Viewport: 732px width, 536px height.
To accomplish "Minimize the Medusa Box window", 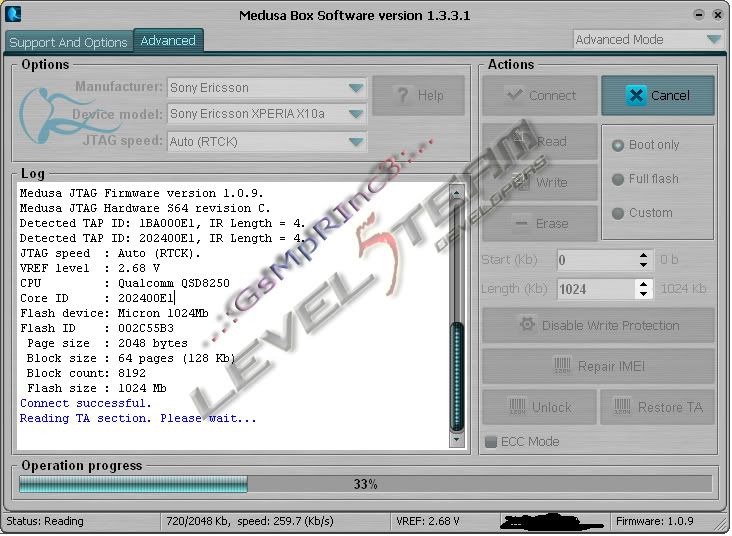I will pyautogui.click(x=699, y=14).
